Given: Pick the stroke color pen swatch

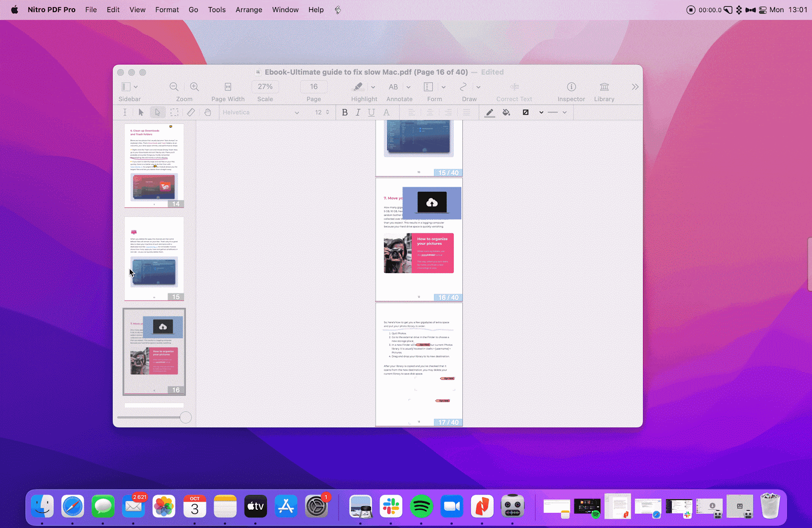Looking at the screenshot, I should 489,113.
